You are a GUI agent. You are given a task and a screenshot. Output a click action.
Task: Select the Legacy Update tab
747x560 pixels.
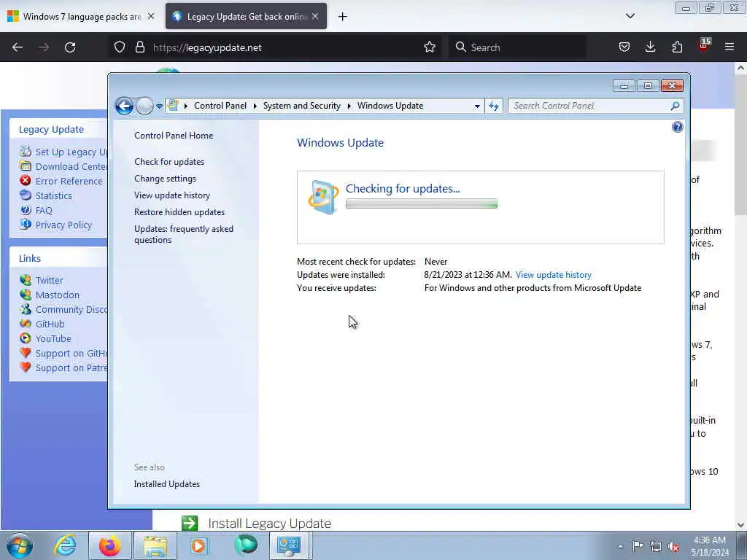click(246, 16)
